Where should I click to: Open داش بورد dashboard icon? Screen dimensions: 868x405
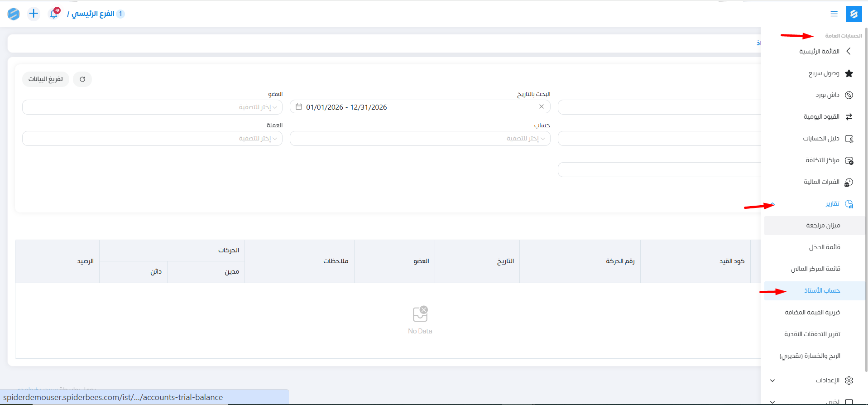(849, 95)
